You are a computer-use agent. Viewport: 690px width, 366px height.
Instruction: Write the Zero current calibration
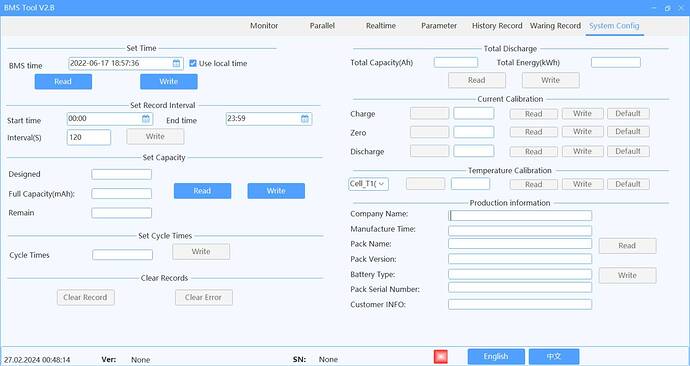(583, 132)
